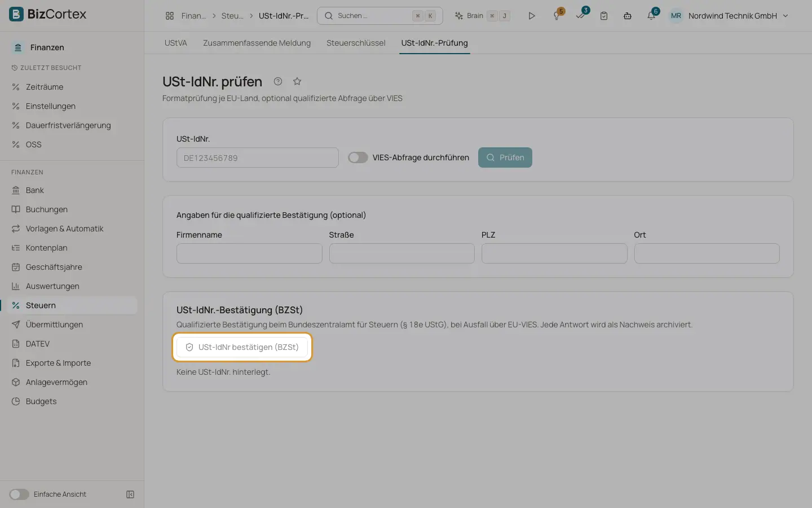Click the Firmenname text field
The image size is (812, 508).
(x=249, y=253)
